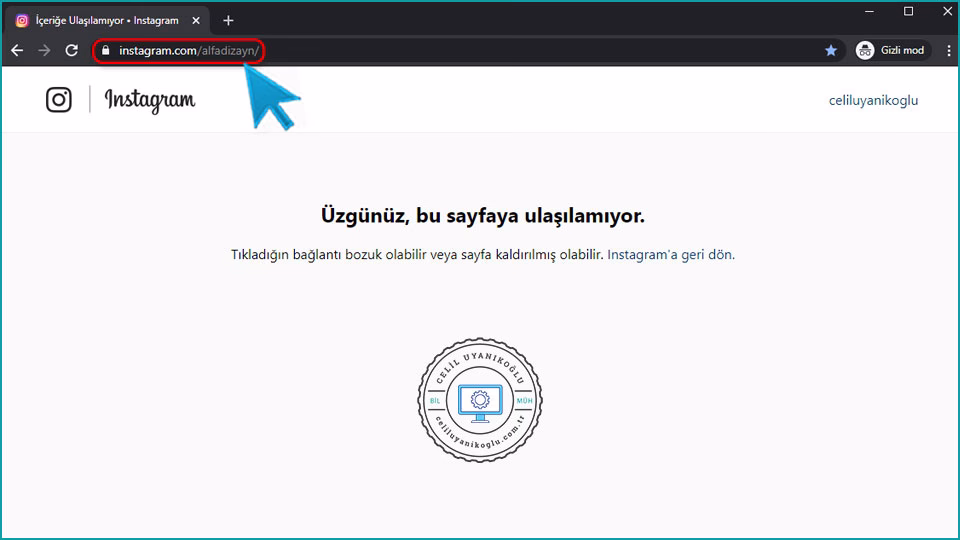Reload the Instagram page
This screenshot has height=540, width=960.
[x=72, y=50]
